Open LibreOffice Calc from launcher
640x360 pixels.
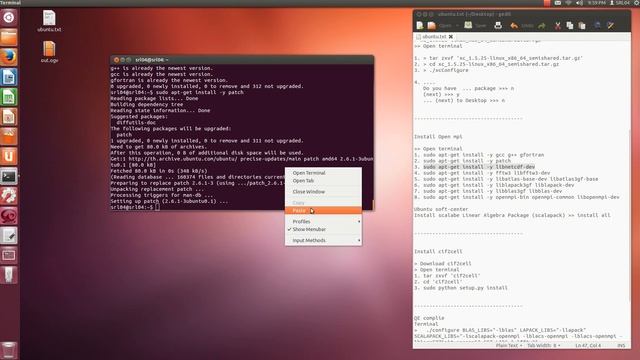[x=9, y=97]
